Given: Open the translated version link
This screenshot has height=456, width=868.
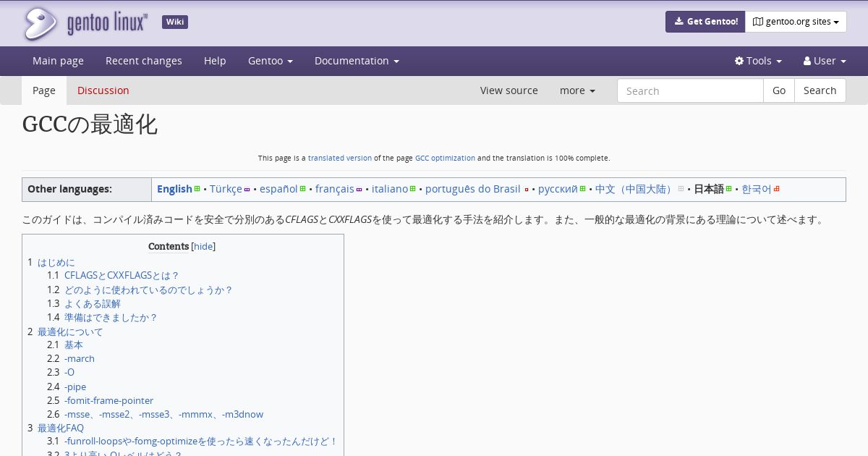Looking at the screenshot, I should pyautogui.click(x=340, y=158).
